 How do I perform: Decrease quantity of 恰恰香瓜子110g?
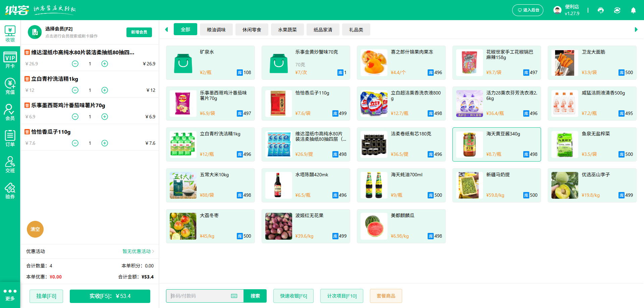coord(75,143)
